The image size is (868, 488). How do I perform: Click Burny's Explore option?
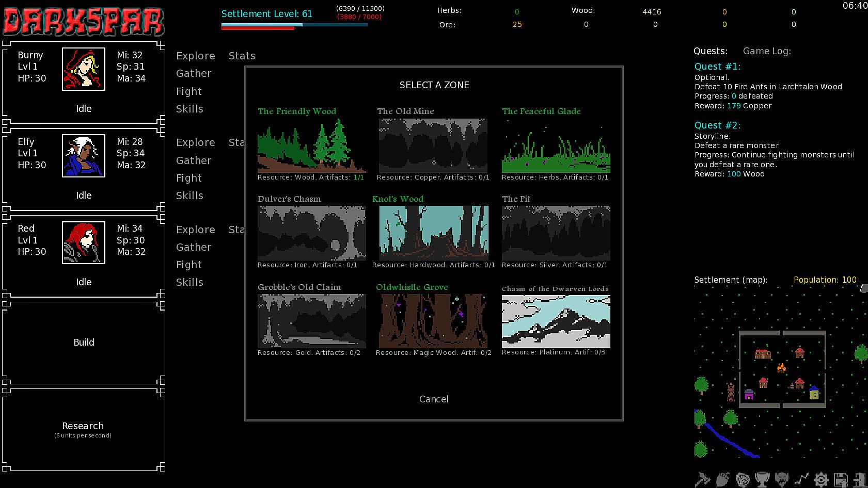click(195, 56)
